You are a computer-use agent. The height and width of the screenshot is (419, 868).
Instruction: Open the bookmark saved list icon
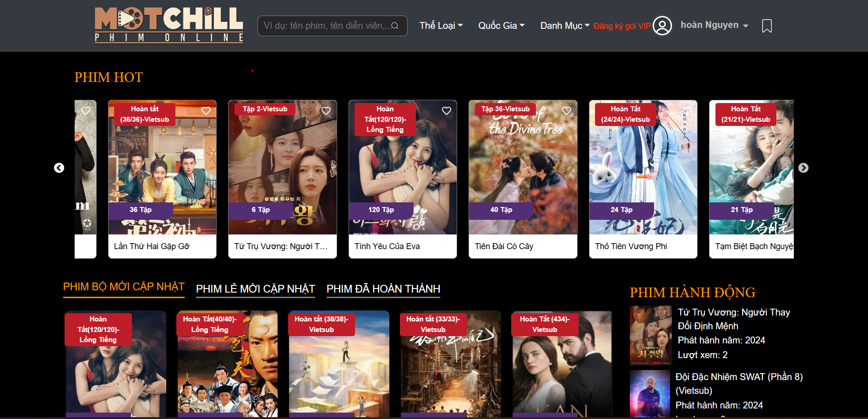(x=767, y=26)
